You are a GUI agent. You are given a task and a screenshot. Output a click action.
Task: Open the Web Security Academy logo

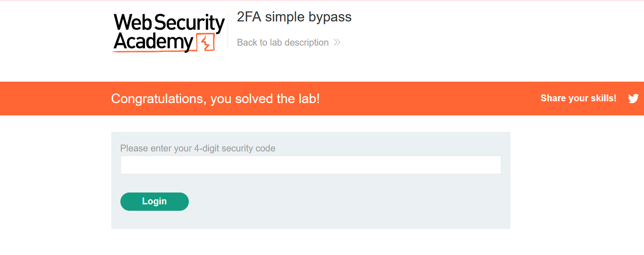click(169, 32)
